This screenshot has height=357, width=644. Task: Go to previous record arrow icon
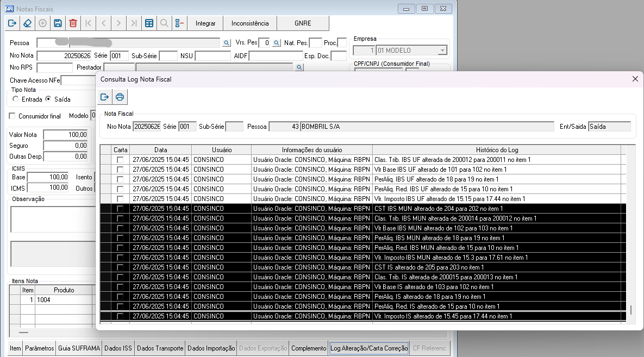(x=103, y=23)
